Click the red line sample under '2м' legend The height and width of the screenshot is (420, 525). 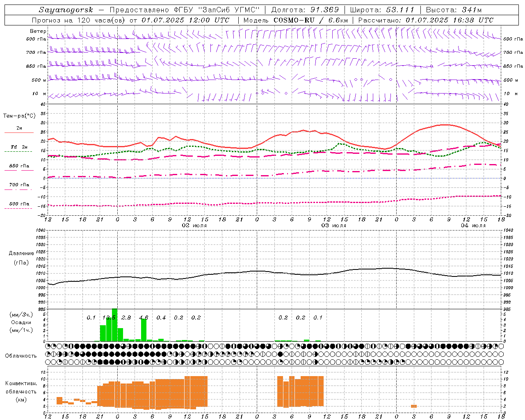pos(19,132)
